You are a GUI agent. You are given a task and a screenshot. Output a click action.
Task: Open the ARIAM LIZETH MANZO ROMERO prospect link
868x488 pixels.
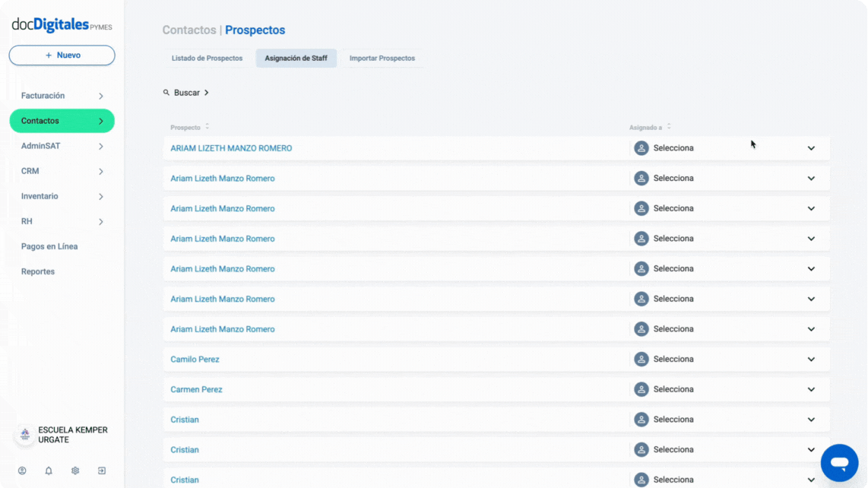(231, 148)
